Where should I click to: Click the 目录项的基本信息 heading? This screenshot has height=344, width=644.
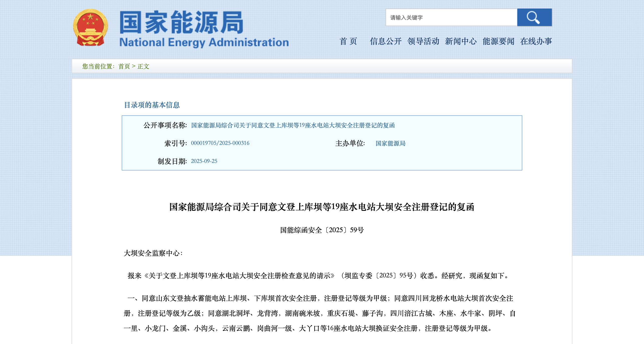click(x=152, y=105)
